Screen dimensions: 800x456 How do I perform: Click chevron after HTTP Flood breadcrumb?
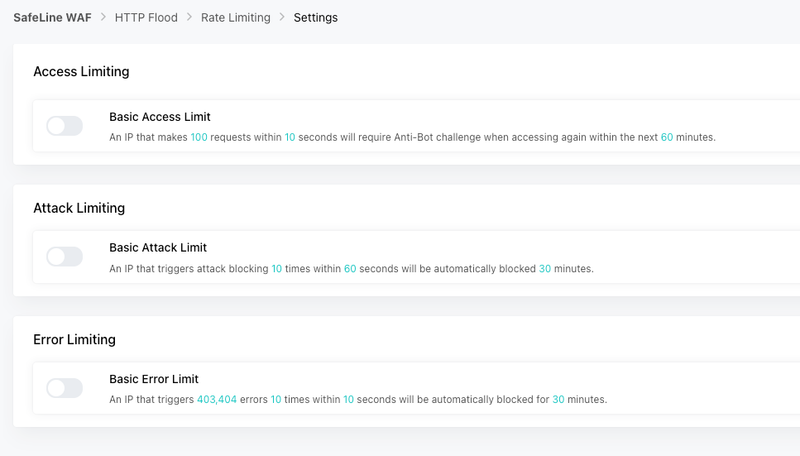(189, 17)
